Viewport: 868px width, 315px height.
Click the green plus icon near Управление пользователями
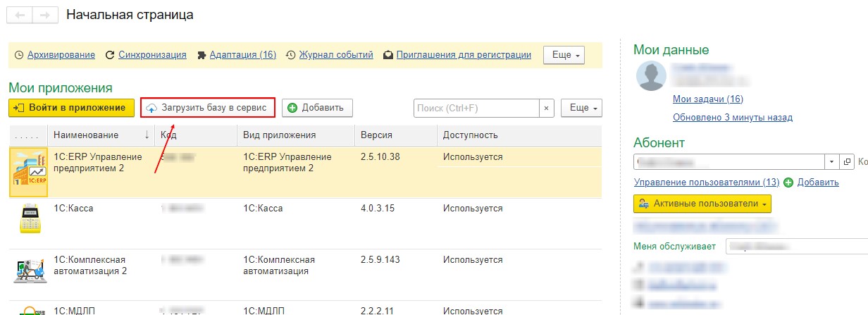click(788, 183)
